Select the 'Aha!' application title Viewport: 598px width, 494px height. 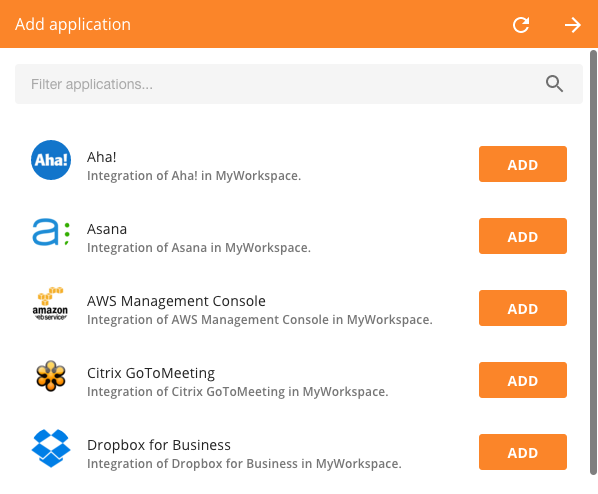(101, 157)
